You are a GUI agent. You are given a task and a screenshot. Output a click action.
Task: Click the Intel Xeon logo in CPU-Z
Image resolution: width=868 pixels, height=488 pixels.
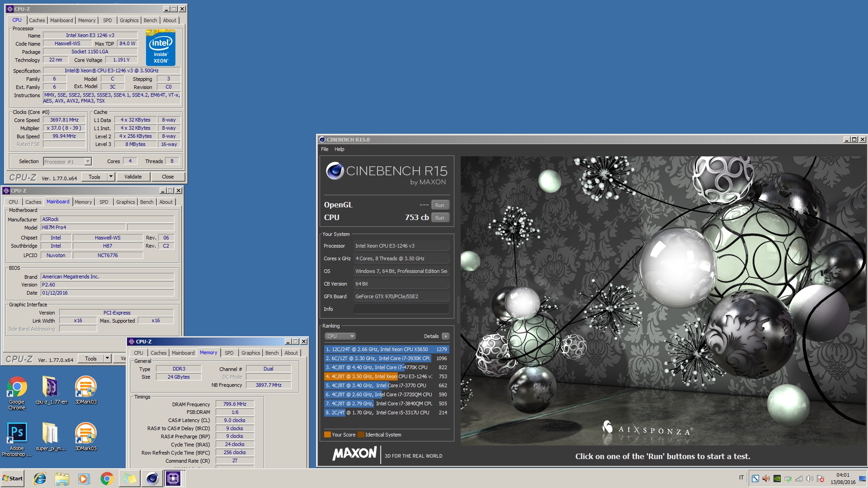coord(160,48)
